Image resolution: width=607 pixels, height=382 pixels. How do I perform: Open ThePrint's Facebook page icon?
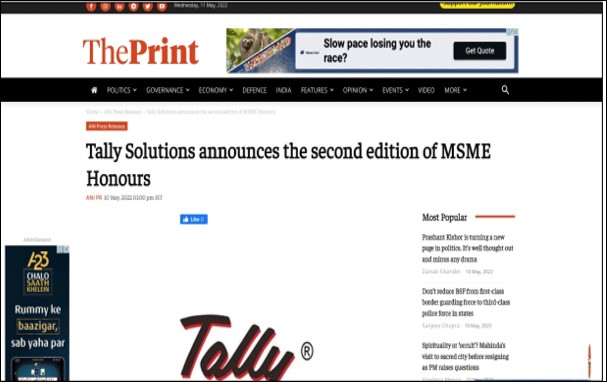point(91,6)
